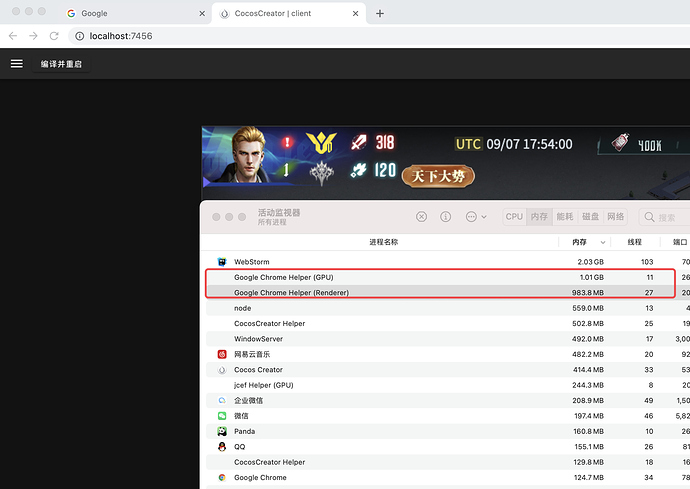
Task: Switch to the 磁盘 tab
Action: tap(590, 217)
